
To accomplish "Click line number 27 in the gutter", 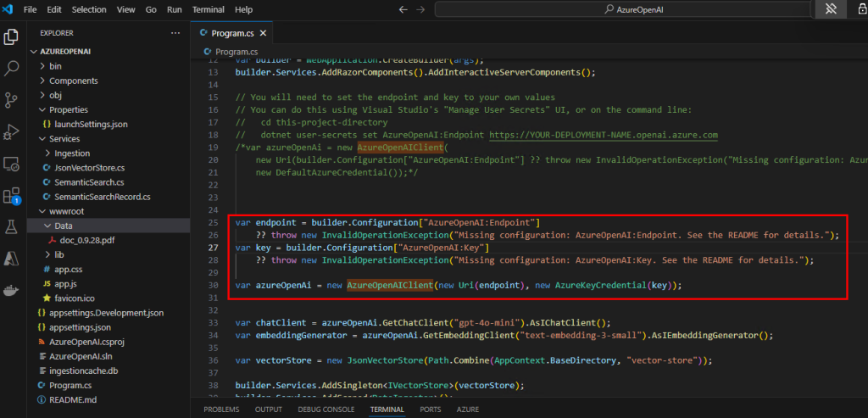I will click(x=212, y=248).
